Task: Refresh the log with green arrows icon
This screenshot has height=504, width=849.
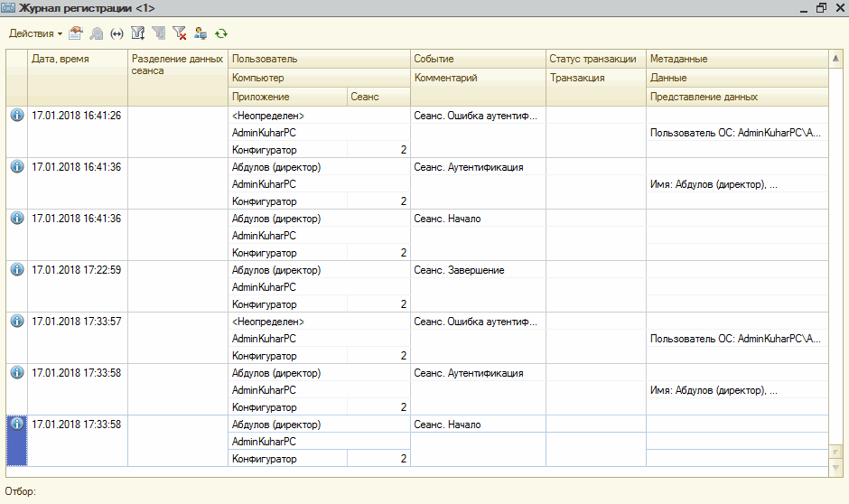Action: click(x=221, y=33)
